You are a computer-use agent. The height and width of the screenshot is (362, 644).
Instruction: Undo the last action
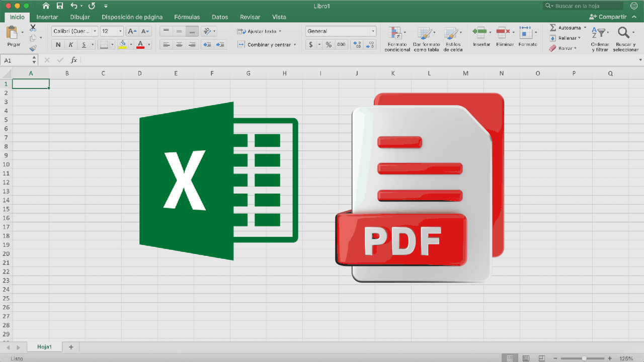click(x=74, y=6)
